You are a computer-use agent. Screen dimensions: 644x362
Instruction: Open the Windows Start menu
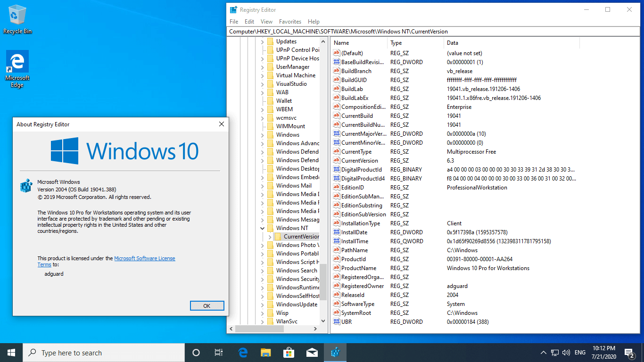[x=11, y=353]
